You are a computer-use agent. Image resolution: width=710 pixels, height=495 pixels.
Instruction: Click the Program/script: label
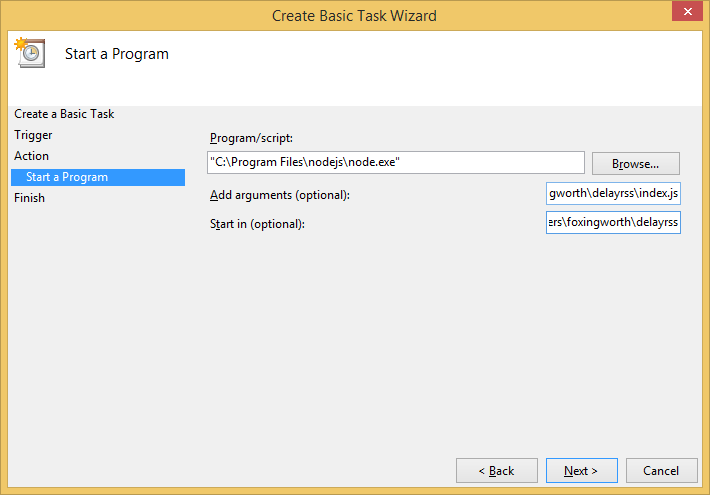click(251, 138)
